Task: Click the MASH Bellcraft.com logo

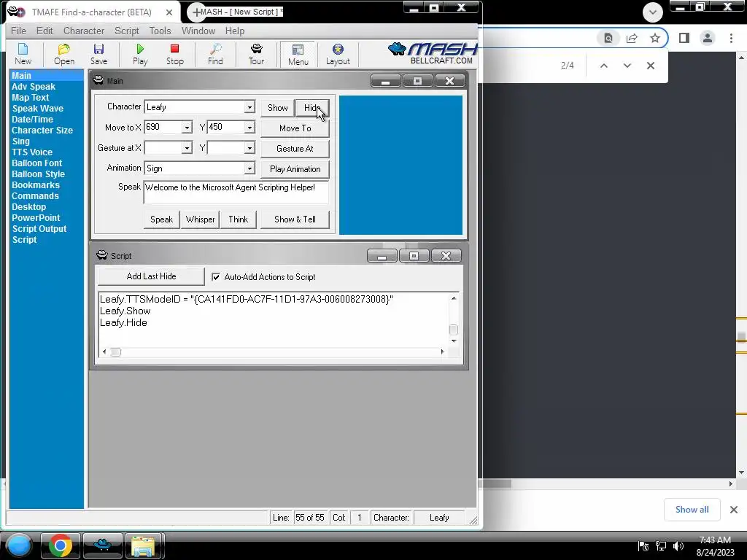Action: point(432,53)
